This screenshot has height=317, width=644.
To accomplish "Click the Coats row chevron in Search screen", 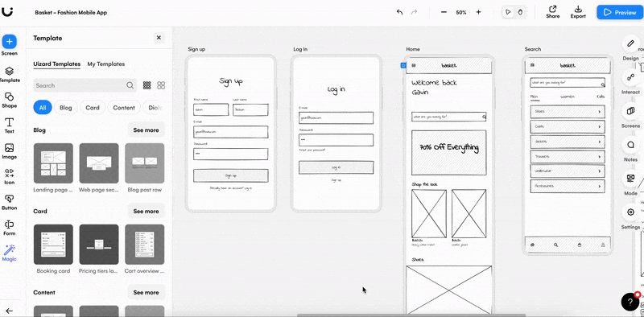I will pos(599,127).
